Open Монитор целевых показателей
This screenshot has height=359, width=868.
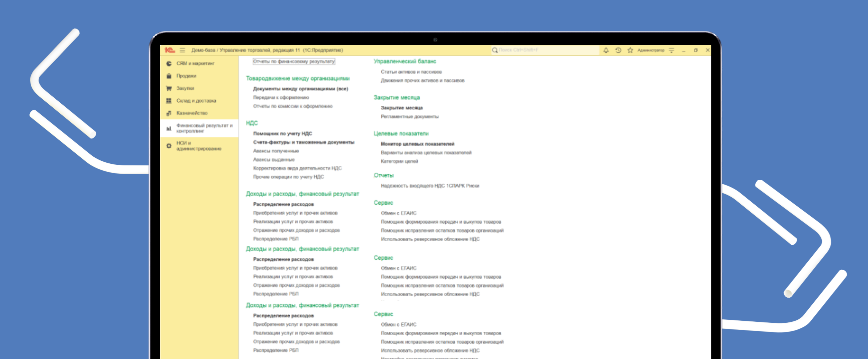click(417, 144)
